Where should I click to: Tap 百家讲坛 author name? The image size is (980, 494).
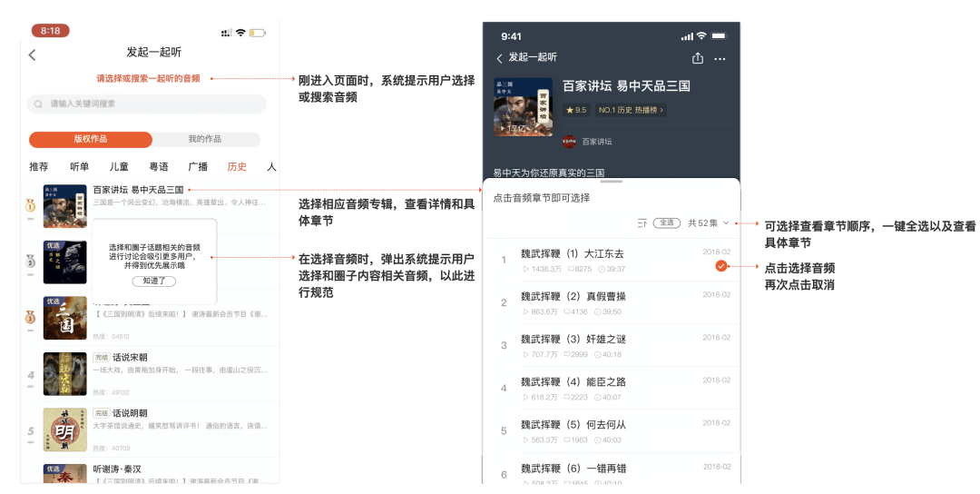[x=597, y=142]
